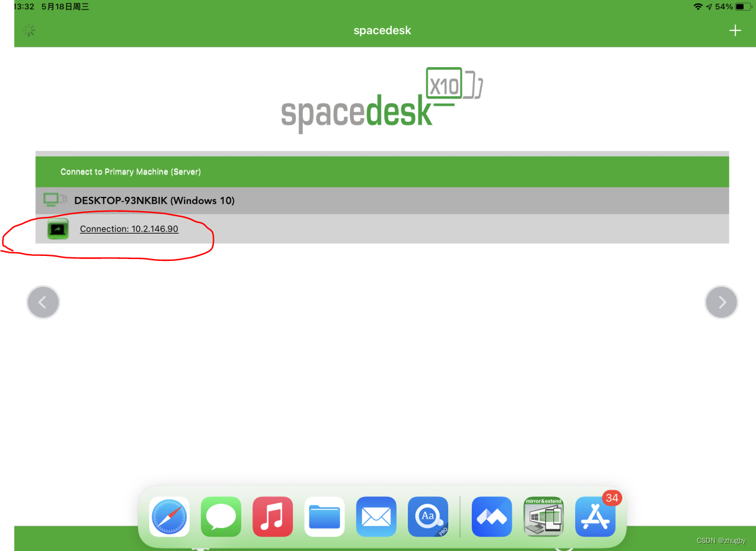The width and height of the screenshot is (756, 551).
Task: Open Safari from the dock
Action: 169,517
